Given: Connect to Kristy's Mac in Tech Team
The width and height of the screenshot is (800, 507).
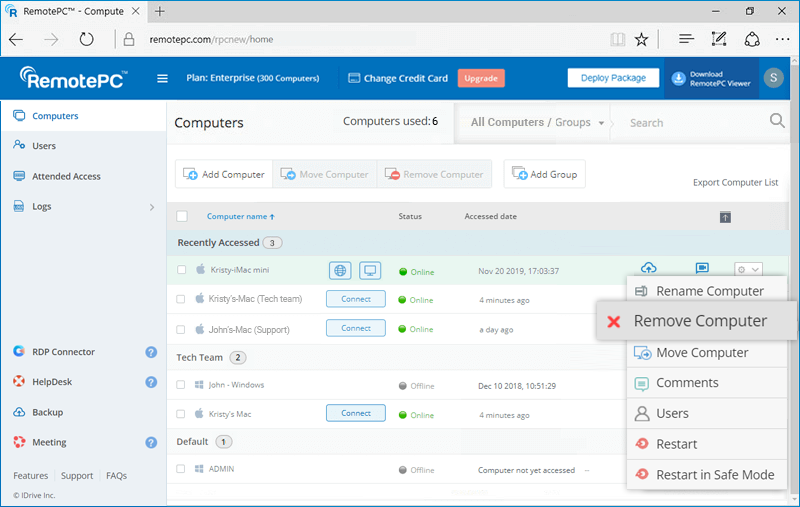Looking at the screenshot, I should [356, 413].
